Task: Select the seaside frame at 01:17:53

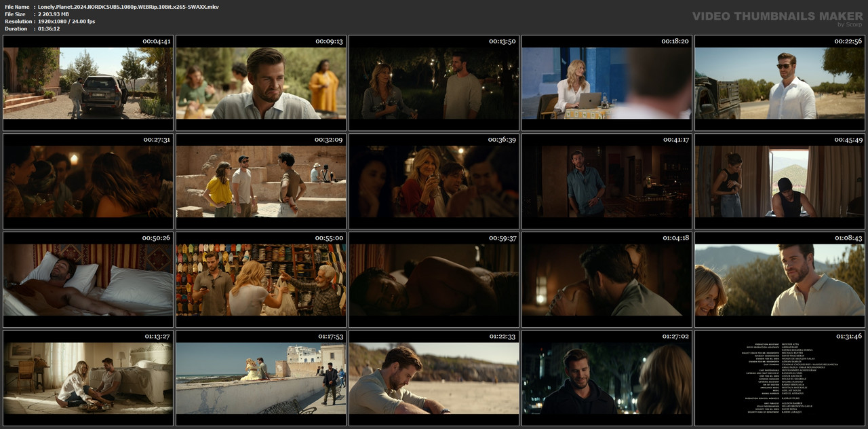Action: 261,378
